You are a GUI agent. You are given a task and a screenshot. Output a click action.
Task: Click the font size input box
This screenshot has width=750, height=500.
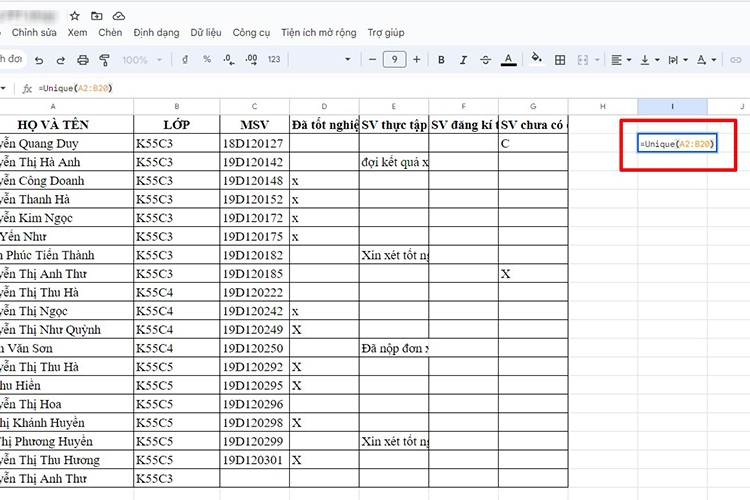click(394, 60)
